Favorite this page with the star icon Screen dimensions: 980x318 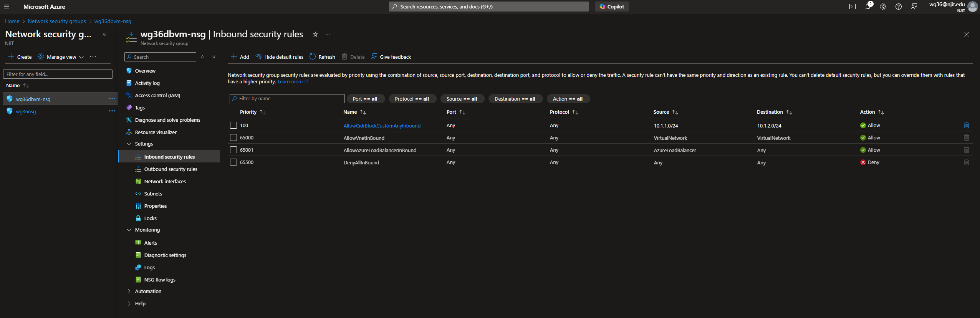pos(315,34)
